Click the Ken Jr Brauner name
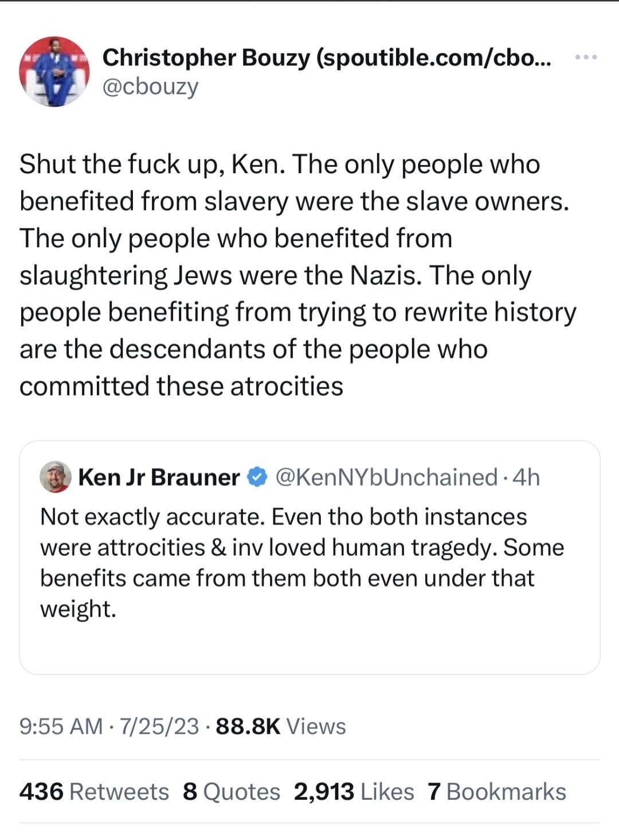619x840 pixels. tap(159, 477)
